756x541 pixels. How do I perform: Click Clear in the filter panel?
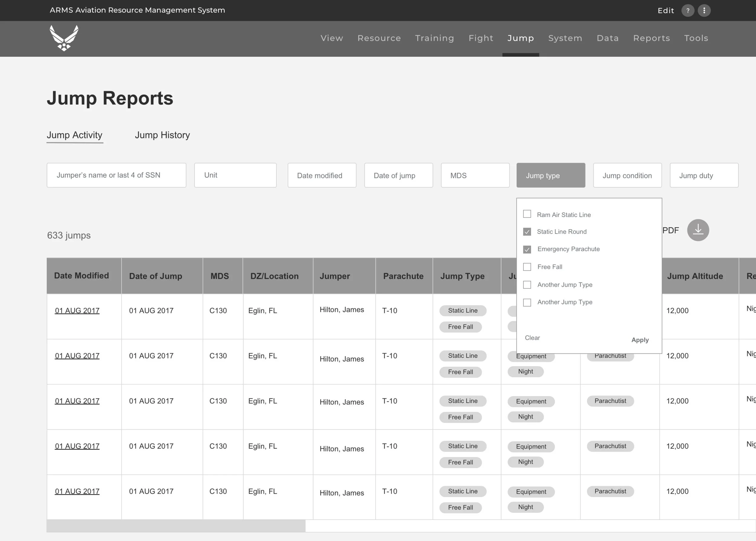532,338
